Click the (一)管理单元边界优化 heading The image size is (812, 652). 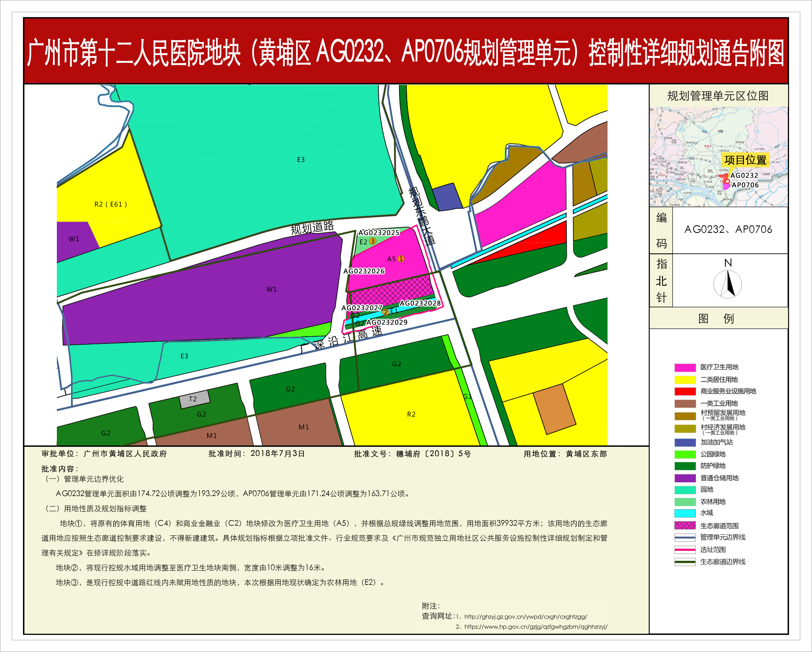click(x=82, y=479)
